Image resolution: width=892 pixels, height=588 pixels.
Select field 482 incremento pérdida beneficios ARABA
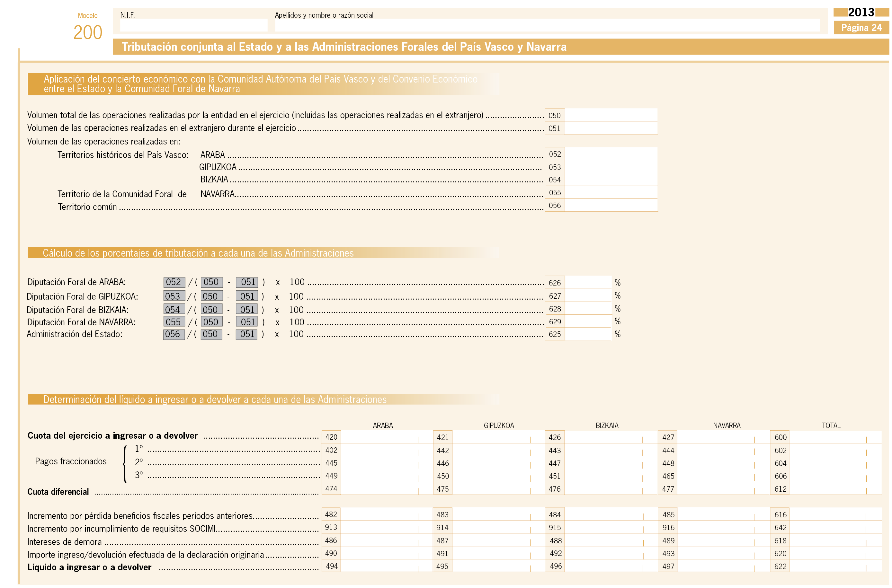387,514
